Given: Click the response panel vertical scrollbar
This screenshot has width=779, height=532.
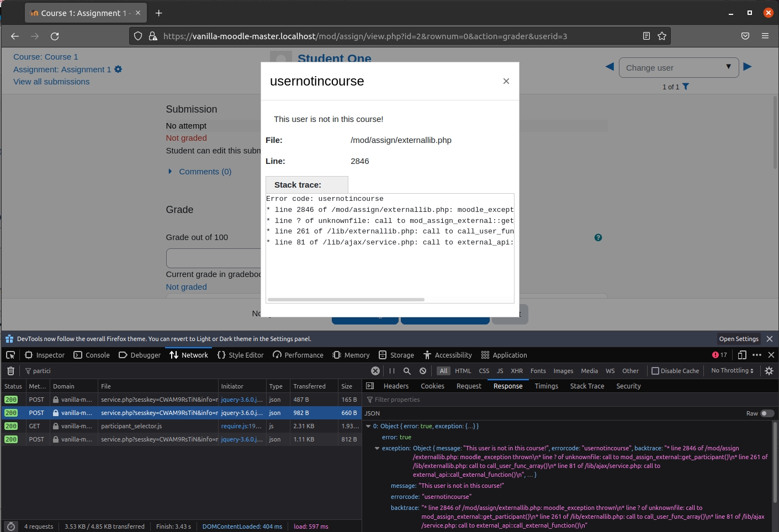Looking at the screenshot, I should click(775, 462).
